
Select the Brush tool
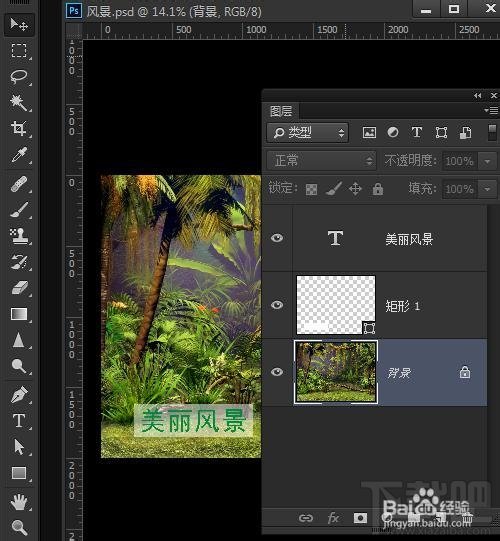point(19,210)
